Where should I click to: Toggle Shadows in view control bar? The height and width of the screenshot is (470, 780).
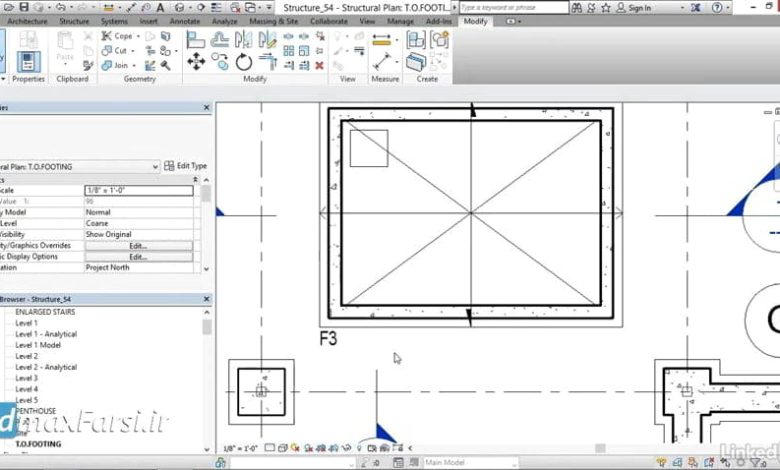(x=308, y=448)
